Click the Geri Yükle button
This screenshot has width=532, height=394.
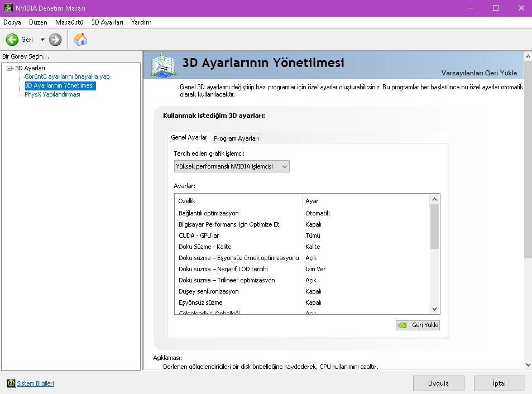[x=418, y=325]
